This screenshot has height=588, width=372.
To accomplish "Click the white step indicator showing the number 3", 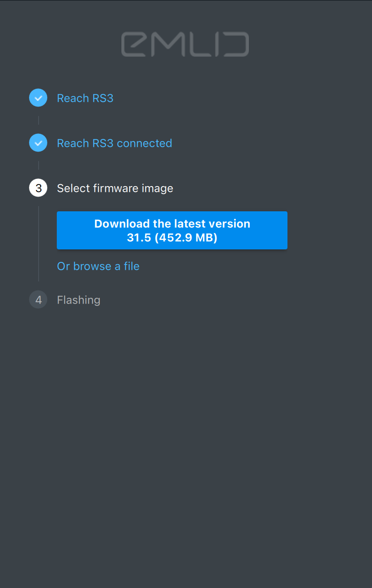I will pos(38,188).
